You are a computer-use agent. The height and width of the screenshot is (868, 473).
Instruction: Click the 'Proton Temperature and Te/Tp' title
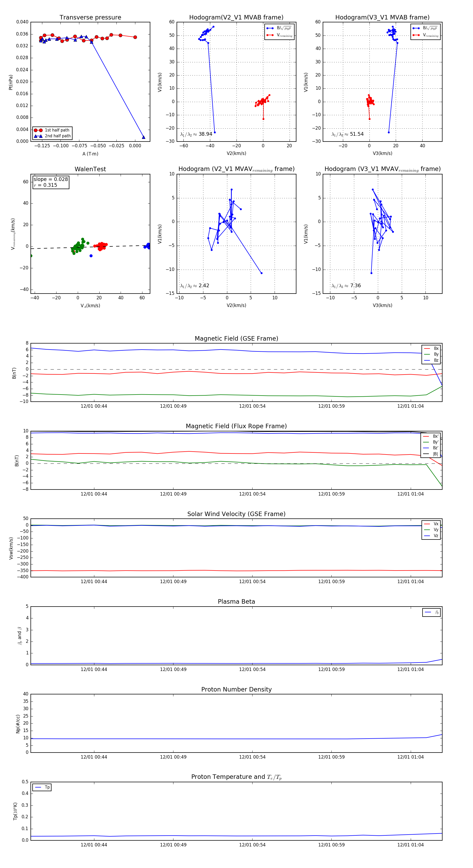236,777
